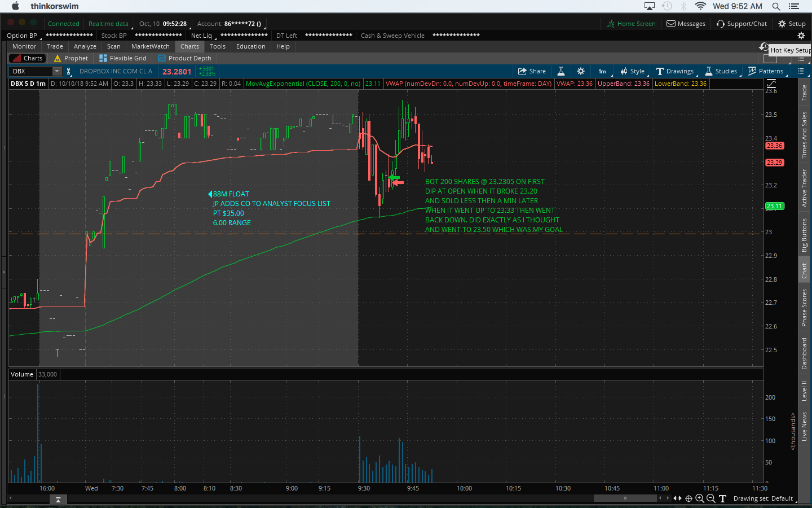Open macOS Notification Center icon
The height and width of the screenshot is (508, 812).
tap(794, 6)
